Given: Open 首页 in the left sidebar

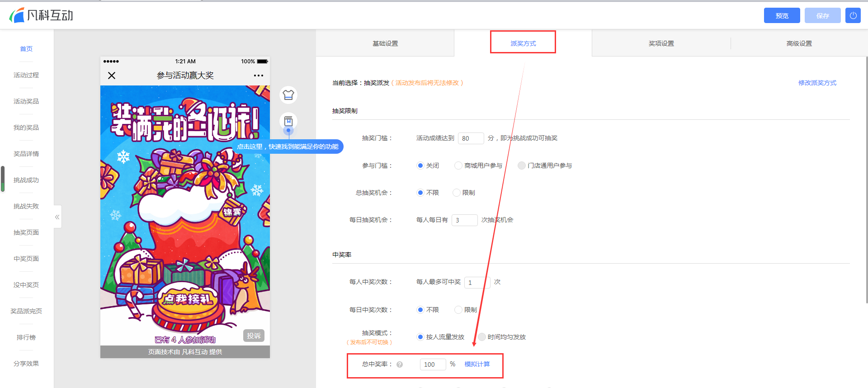Looking at the screenshot, I should pos(26,49).
